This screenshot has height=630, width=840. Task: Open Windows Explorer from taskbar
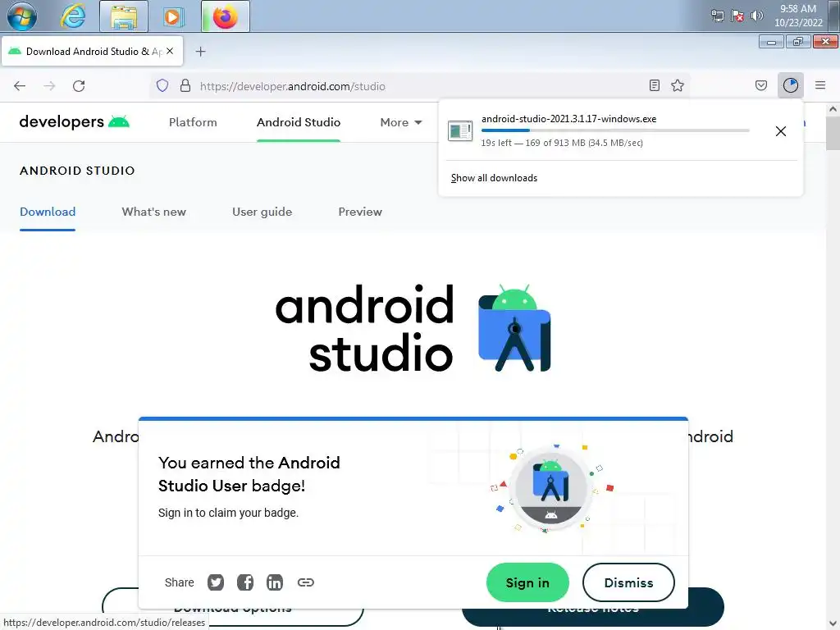point(124,16)
